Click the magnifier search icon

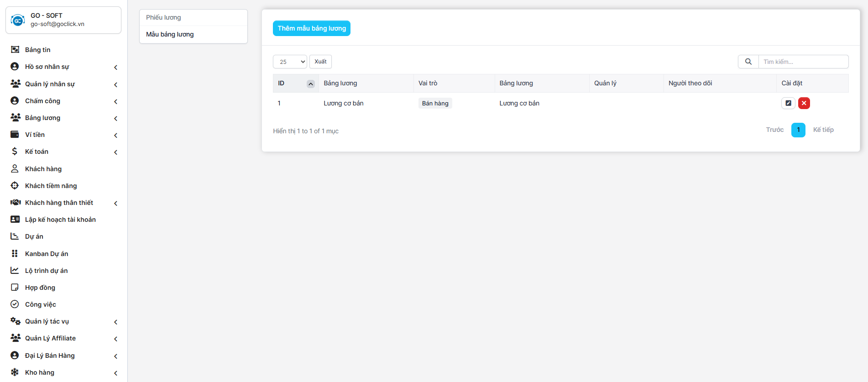pyautogui.click(x=748, y=62)
